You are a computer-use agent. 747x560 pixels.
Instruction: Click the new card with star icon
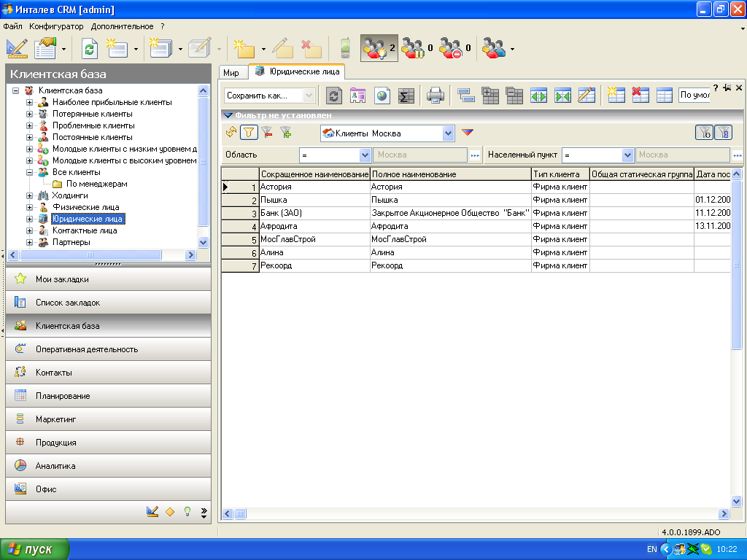coord(117,49)
